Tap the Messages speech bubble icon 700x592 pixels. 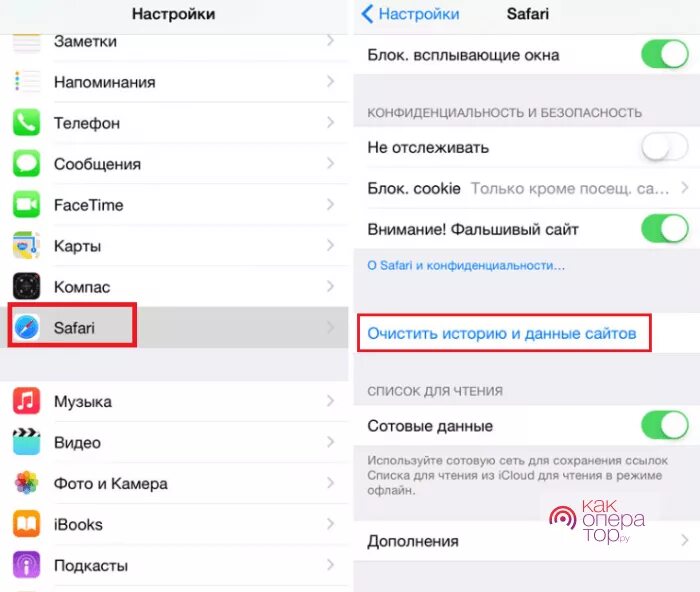coord(26,163)
